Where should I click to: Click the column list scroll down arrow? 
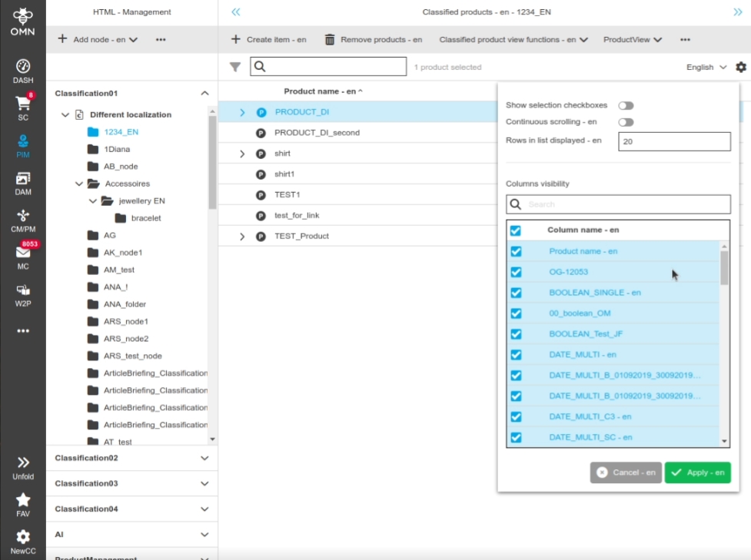pos(724,441)
